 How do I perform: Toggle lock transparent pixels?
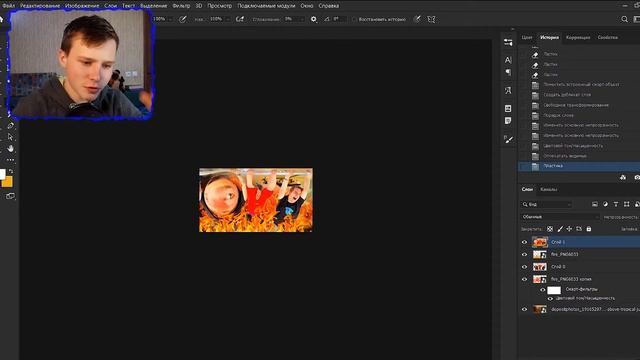(550, 229)
